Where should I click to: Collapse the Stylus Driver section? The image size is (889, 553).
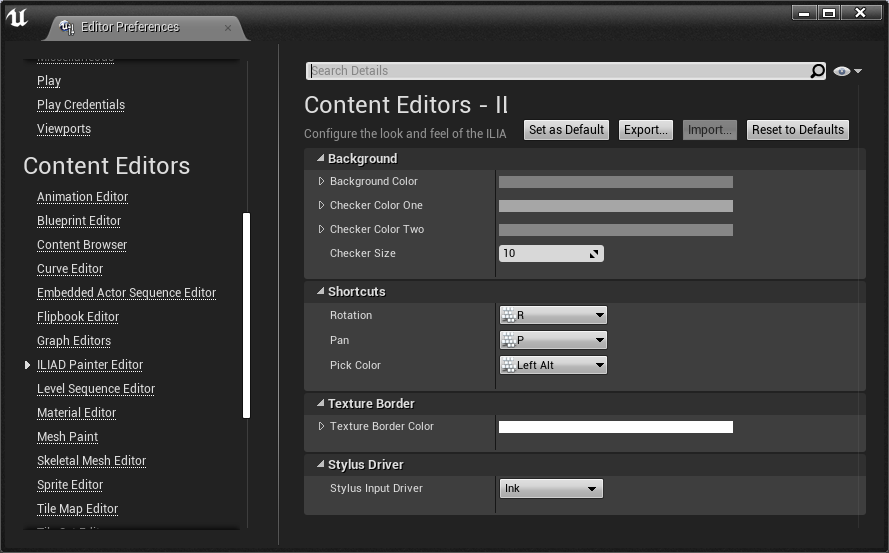pyautogui.click(x=320, y=464)
